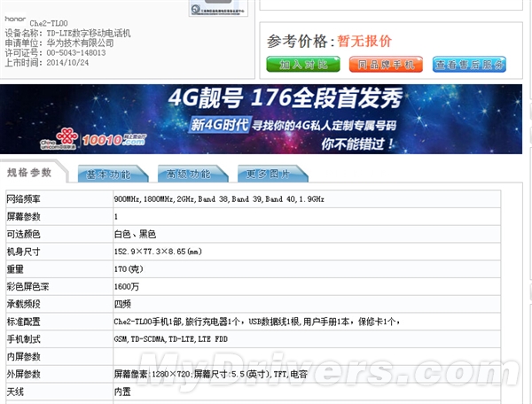The image size is (532, 404).
Task: Click the China Unicom logo in banner
Action: click(x=59, y=139)
